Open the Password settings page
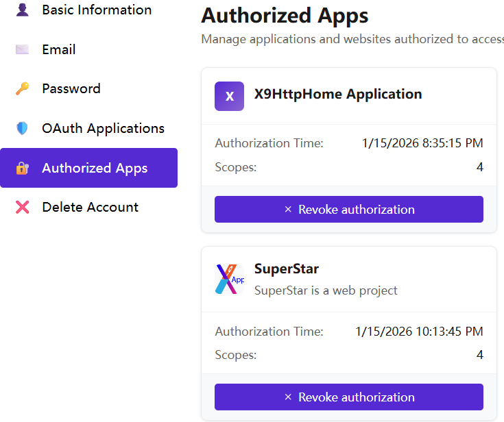 tap(88, 88)
